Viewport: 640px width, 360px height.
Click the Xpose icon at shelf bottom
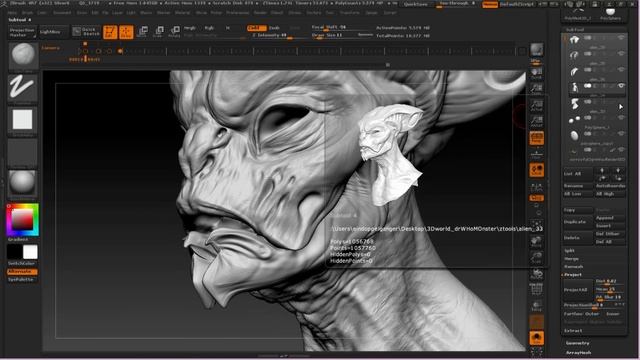click(536, 352)
